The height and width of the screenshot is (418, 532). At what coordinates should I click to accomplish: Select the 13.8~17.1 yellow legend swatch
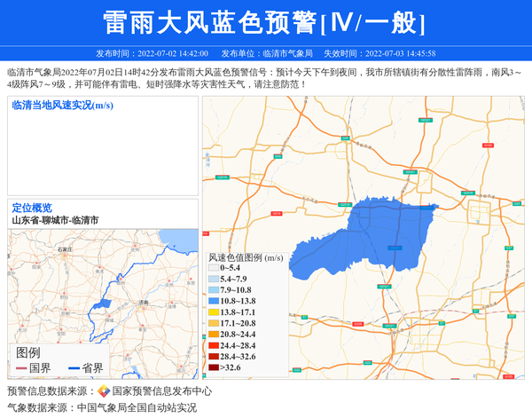tap(214, 312)
